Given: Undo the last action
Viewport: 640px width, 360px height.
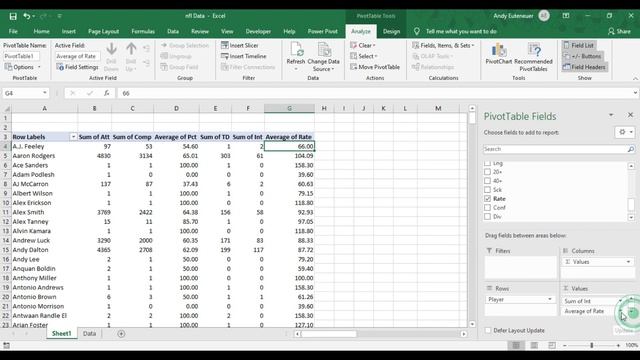Looking at the screenshot, I should pyautogui.click(x=27, y=16).
